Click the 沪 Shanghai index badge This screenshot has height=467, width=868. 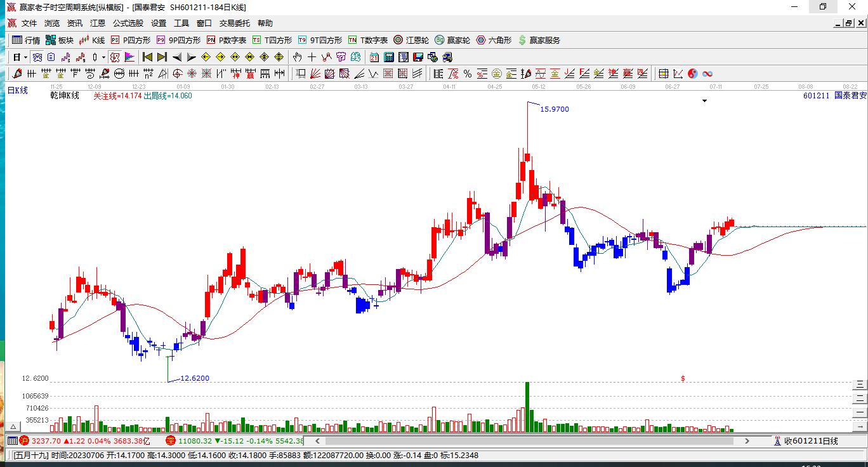[x=23, y=440]
